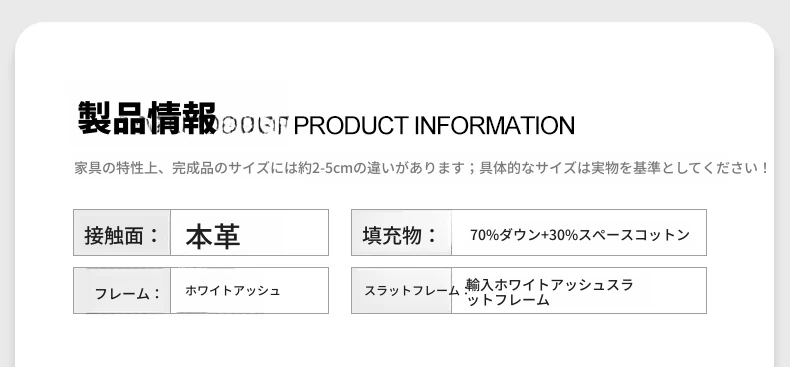
Task: Click the 本革 value cell
Action: pyautogui.click(x=249, y=232)
